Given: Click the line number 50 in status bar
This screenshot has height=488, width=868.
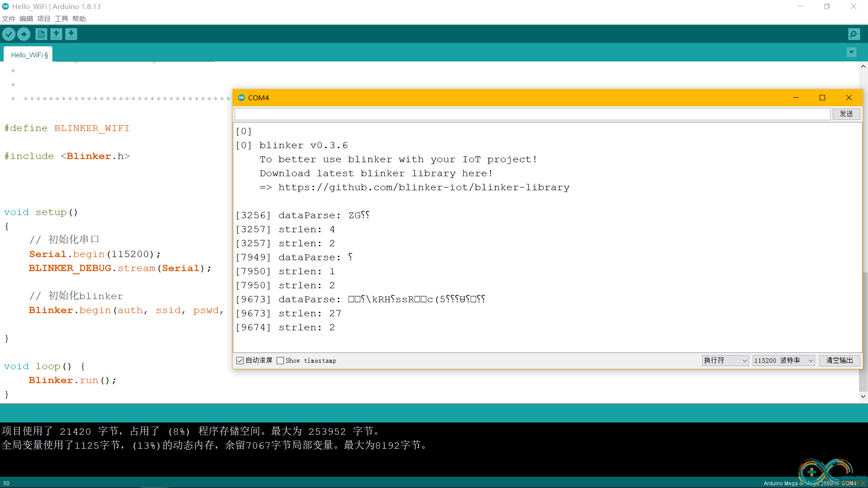Looking at the screenshot, I should pos(6,483).
